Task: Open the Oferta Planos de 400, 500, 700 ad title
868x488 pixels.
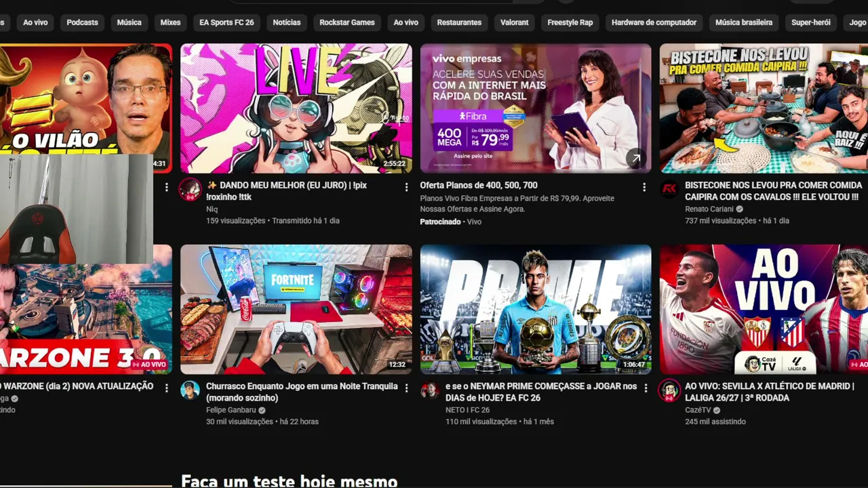Action: pyautogui.click(x=479, y=185)
